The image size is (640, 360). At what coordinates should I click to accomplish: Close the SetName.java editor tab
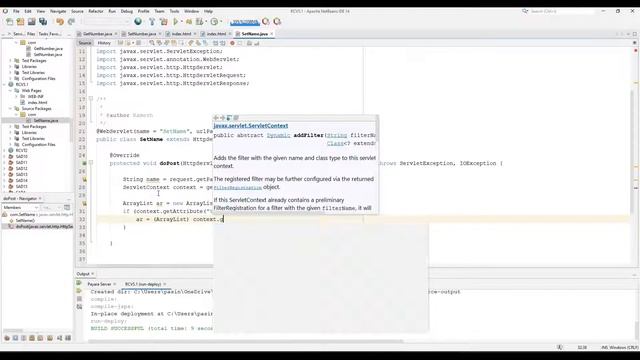(271, 34)
